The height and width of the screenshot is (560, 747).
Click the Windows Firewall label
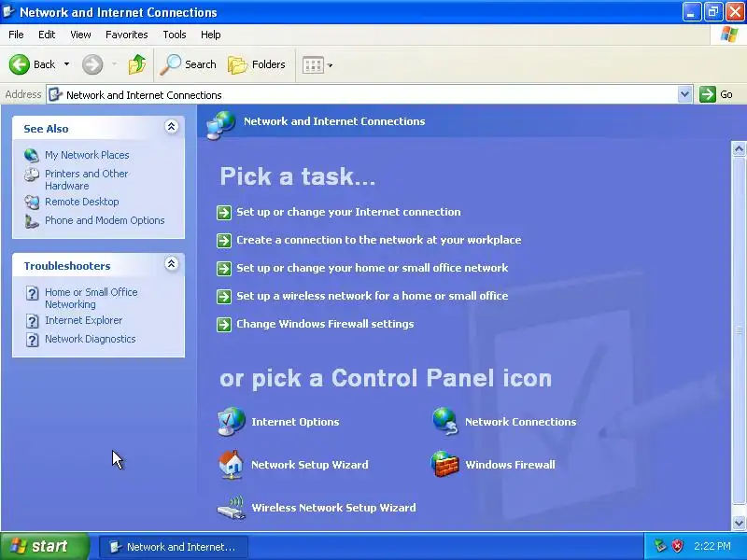(x=510, y=465)
